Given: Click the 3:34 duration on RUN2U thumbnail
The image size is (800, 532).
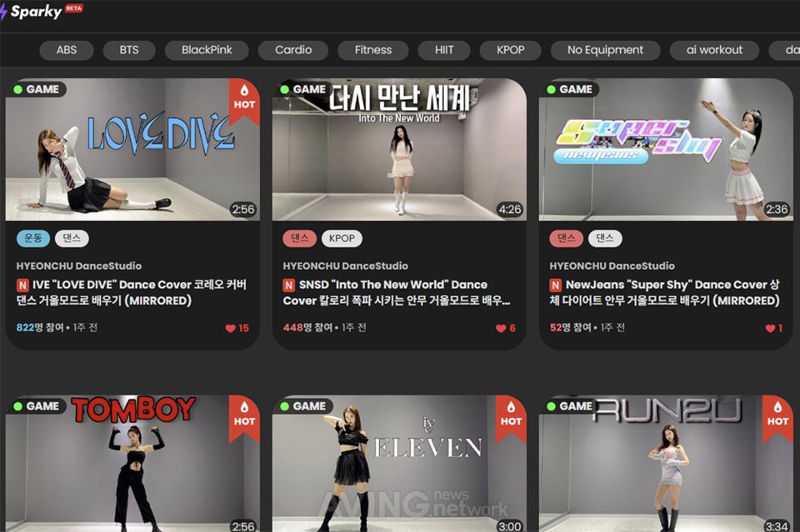Looking at the screenshot, I should (777, 526).
